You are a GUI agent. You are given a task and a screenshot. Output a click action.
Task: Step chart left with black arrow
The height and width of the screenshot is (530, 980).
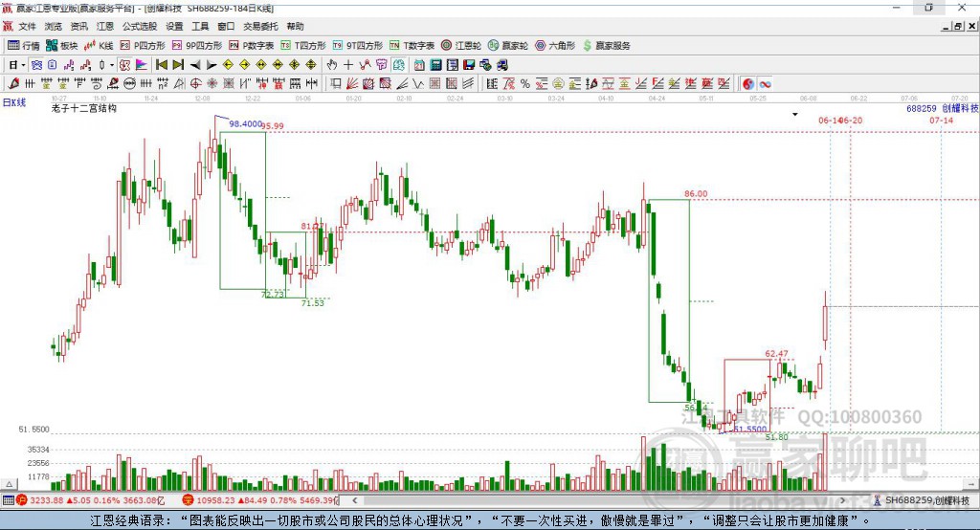click(195, 65)
